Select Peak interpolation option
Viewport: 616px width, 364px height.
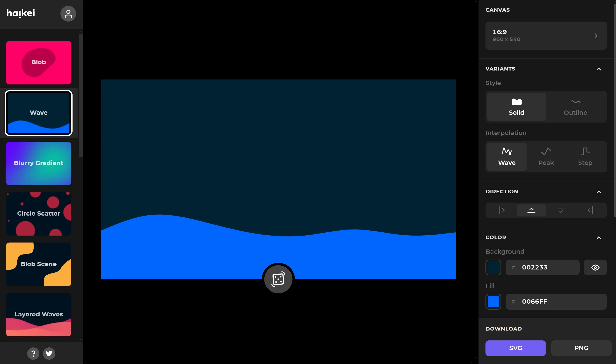coord(546,157)
